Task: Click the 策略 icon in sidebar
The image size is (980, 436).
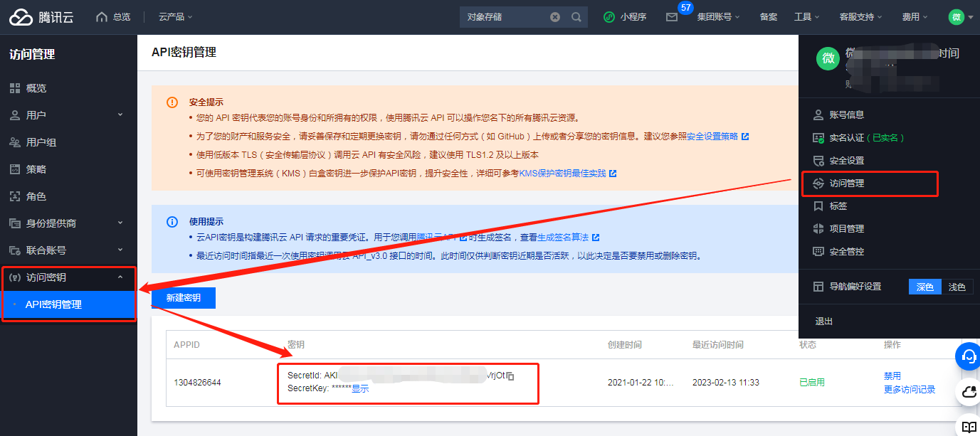Action: coord(14,169)
